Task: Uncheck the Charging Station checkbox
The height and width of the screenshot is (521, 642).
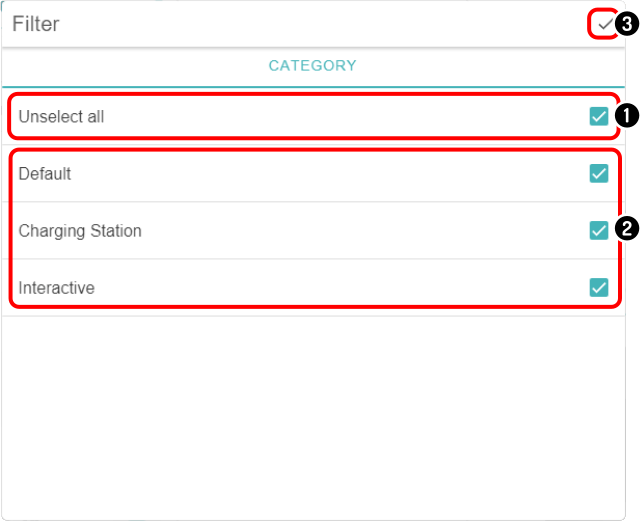Action: pos(599,230)
